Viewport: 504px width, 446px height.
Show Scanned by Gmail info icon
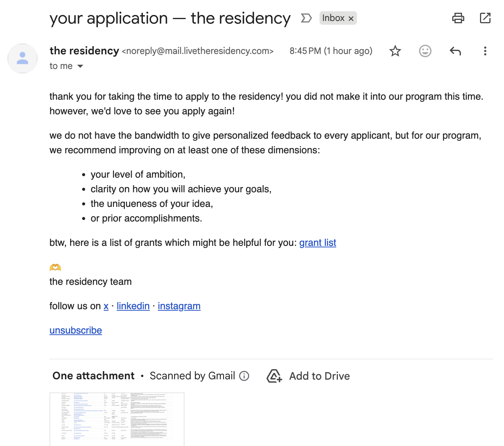[x=244, y=376]
